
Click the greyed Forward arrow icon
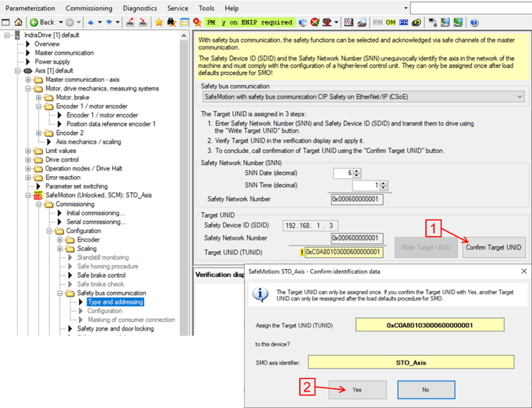(x=70, y=22)
